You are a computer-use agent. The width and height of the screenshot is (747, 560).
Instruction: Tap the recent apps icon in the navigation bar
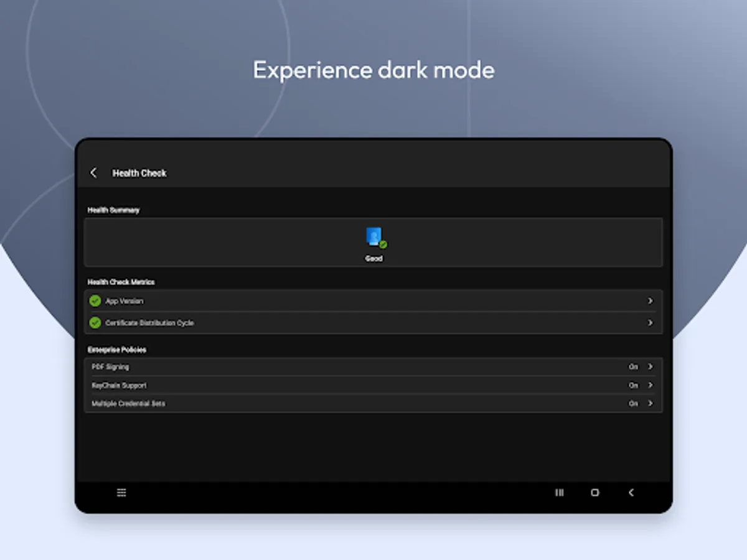click(x=559, y=492)
